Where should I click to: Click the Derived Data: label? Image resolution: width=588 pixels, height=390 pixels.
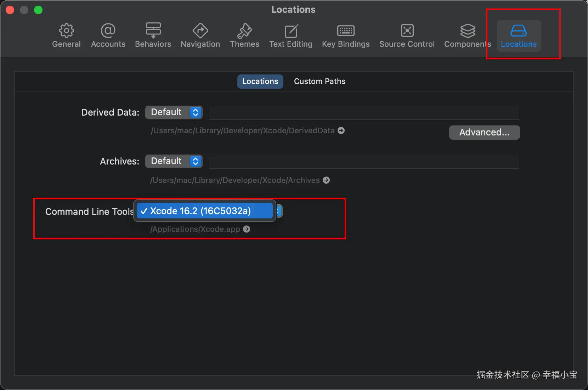click(x=110, y=112)
